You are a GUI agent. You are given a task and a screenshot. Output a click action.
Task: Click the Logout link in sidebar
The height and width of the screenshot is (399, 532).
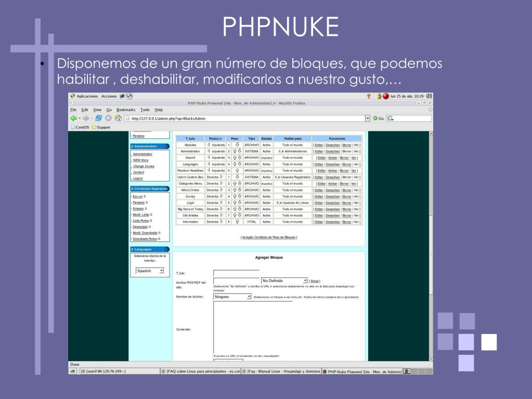[138, 178]
